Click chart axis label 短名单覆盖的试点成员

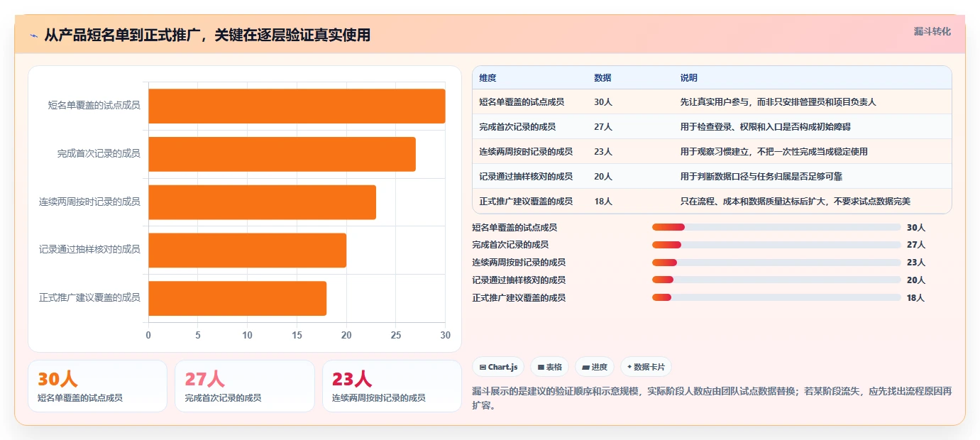point(94,105)
